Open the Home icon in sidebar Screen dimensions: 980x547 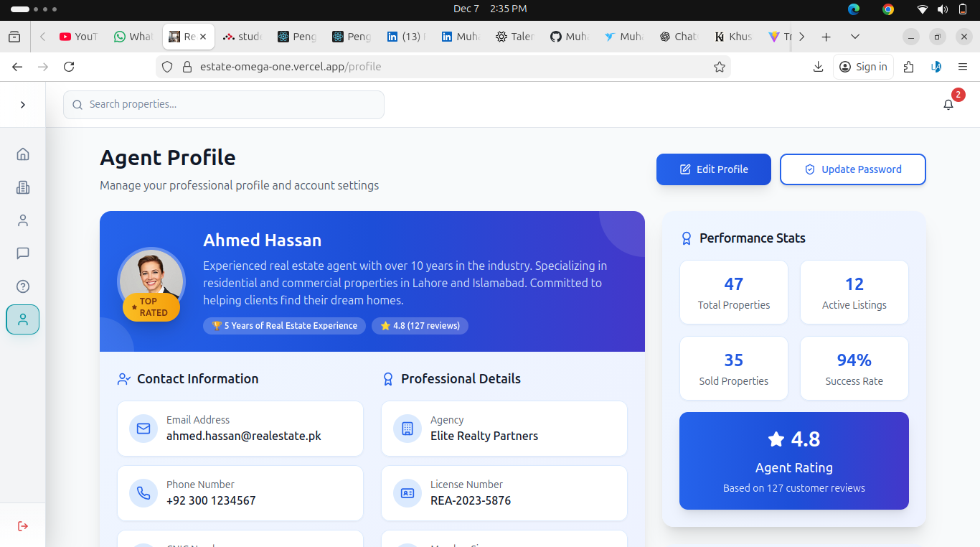click(x=23, y=154)
